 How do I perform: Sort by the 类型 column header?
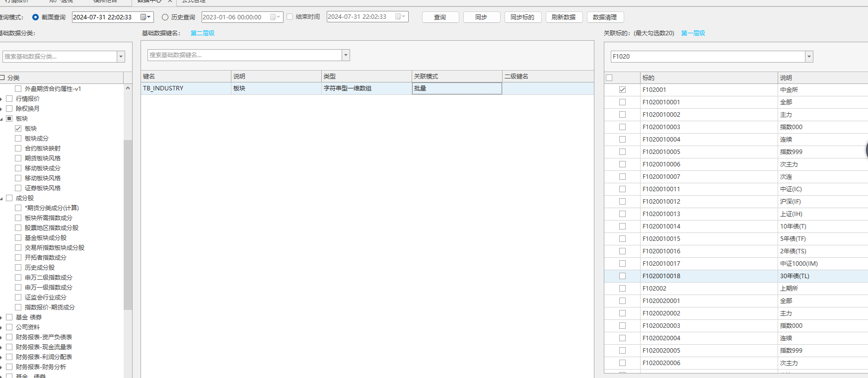pyautogui.click(x=367, y=76)
